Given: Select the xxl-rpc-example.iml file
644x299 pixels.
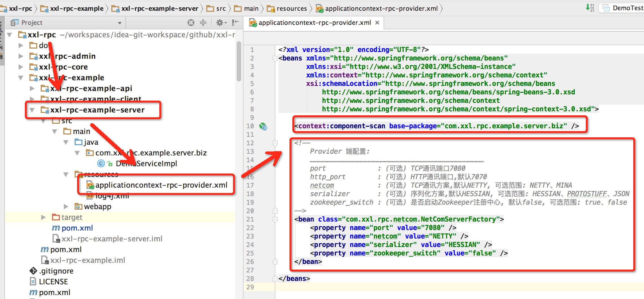Looking at the screenshot, I should click(88, 260).
